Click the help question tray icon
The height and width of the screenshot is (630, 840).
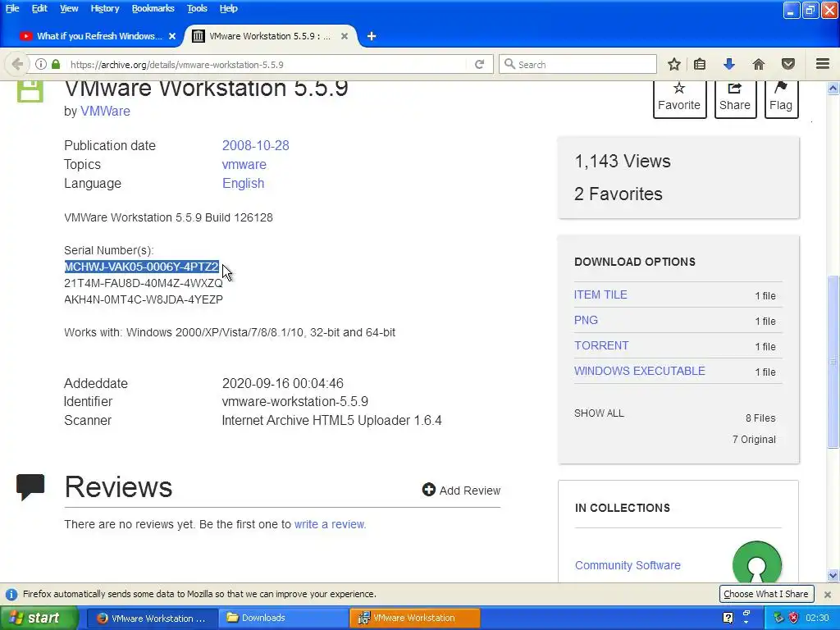click(x=728, y=618)
